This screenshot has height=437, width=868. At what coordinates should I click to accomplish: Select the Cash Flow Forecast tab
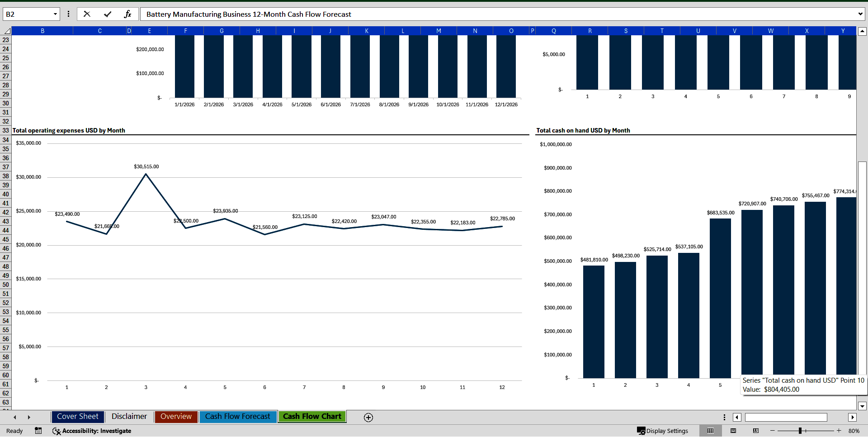tap(238, 416)
